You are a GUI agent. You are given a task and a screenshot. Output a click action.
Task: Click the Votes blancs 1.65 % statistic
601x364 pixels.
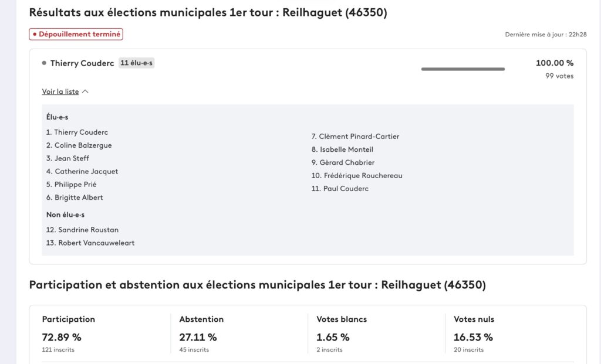(333, 337)
